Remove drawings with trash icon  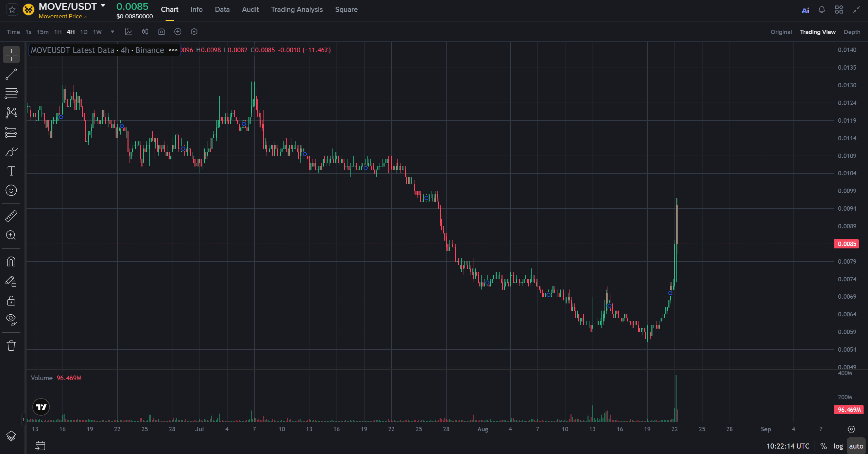click(11, 346)
